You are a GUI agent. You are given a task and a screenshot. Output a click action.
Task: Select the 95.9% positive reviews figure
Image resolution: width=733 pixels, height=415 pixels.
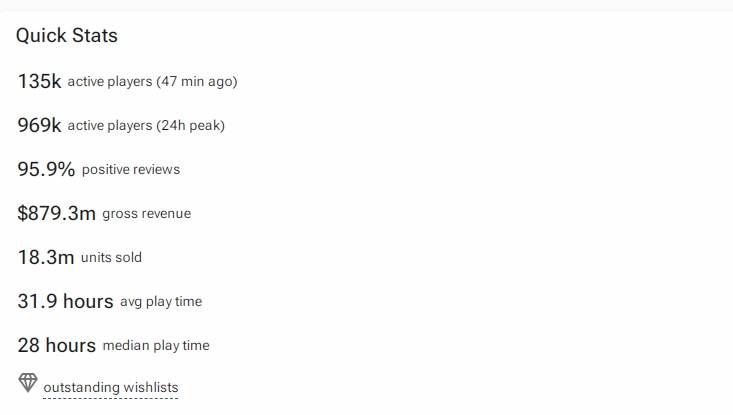[x=46, y=169]
